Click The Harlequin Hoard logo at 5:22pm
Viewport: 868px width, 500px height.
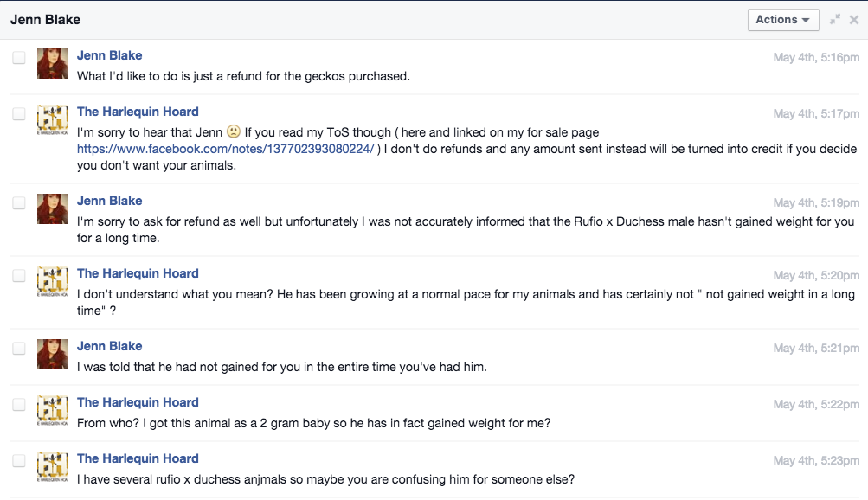click(53, 410)
